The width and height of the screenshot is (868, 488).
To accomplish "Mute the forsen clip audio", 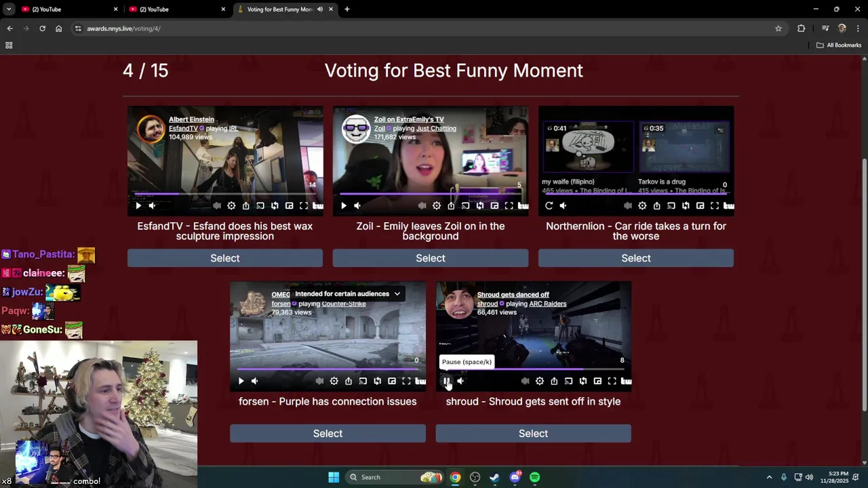I will (x=255, y=381).
